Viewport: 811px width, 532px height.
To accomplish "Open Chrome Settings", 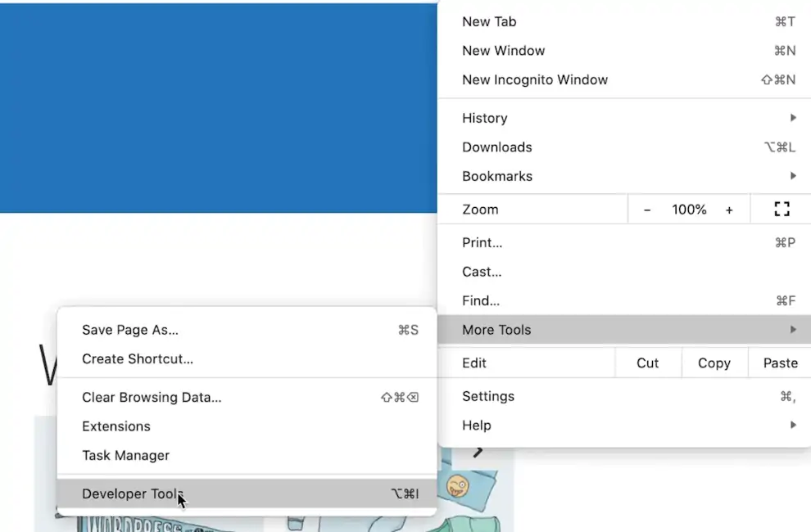I will (488, 395).
